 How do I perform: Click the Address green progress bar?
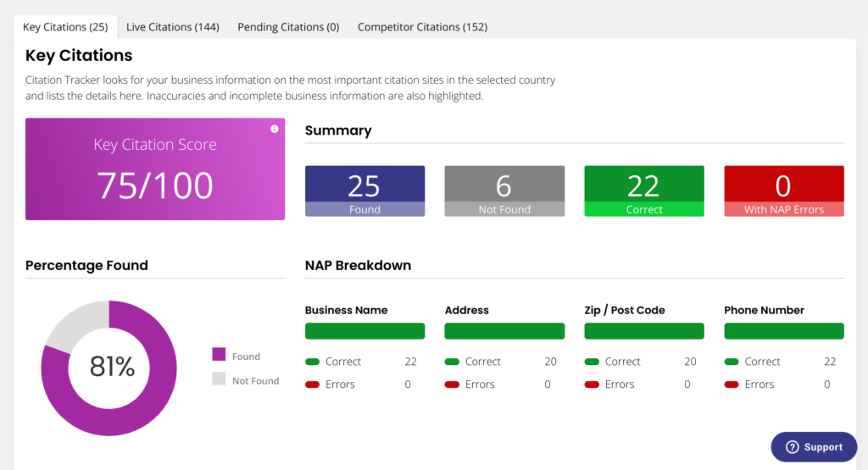click(x=504, y=331)
